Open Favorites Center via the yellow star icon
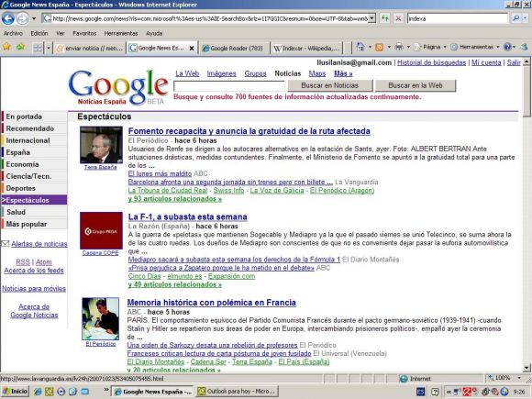The image size is (532, 399). [6, 47]
